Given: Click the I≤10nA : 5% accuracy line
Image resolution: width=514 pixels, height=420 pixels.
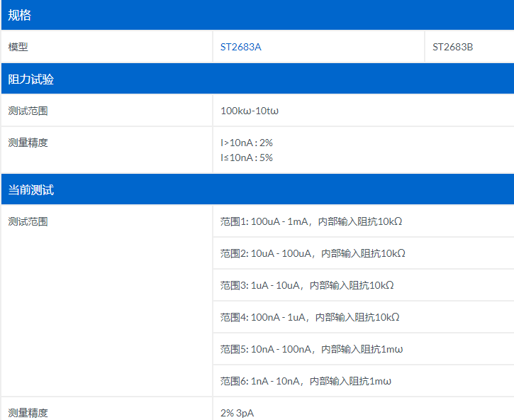Looking at the screenshot, I should point(247,157).
